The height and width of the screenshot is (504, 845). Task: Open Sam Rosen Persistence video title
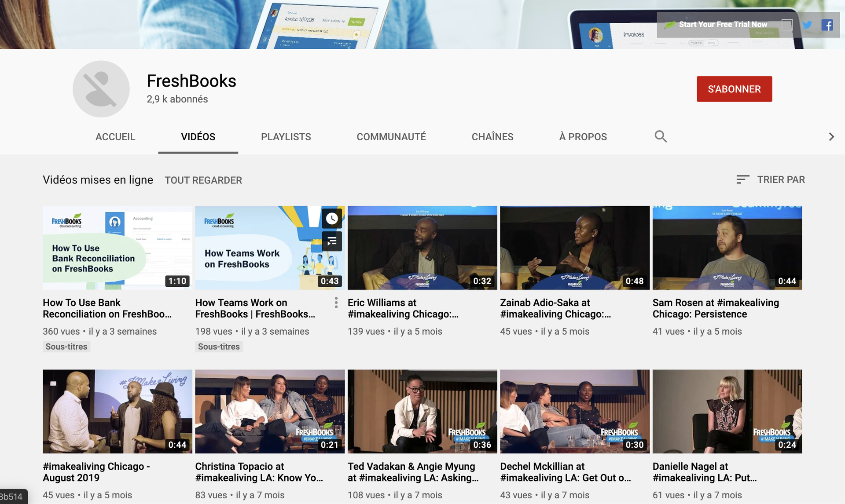pos(716,308)
